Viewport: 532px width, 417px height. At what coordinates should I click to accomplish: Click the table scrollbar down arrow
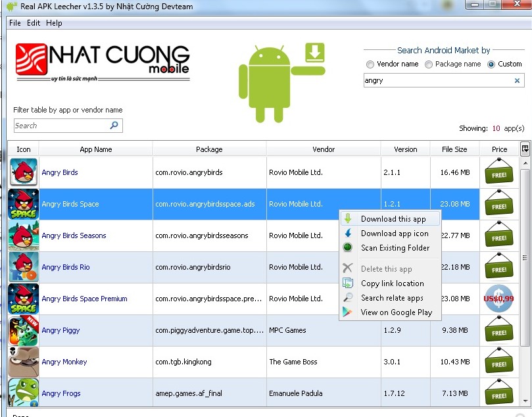pos(525,401)
